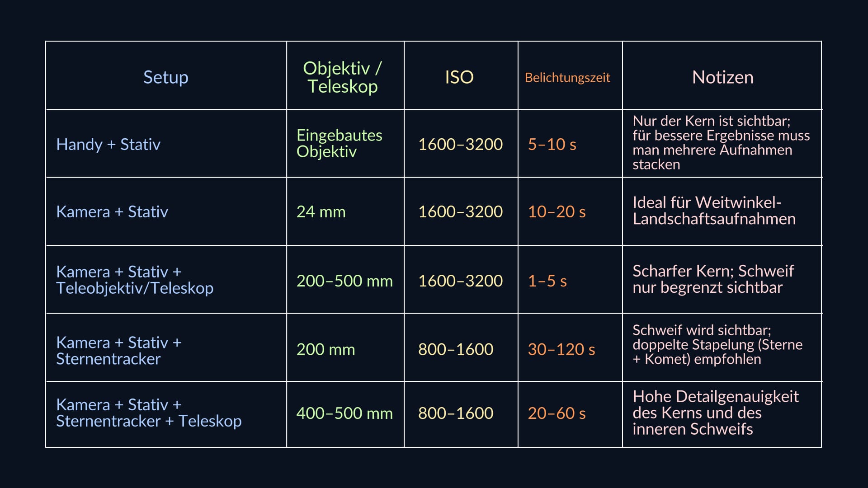The width and height of the screenshot is (868, 488).
Task: Select the Eingebautes Objektiv cell
Action: point(340,143)
